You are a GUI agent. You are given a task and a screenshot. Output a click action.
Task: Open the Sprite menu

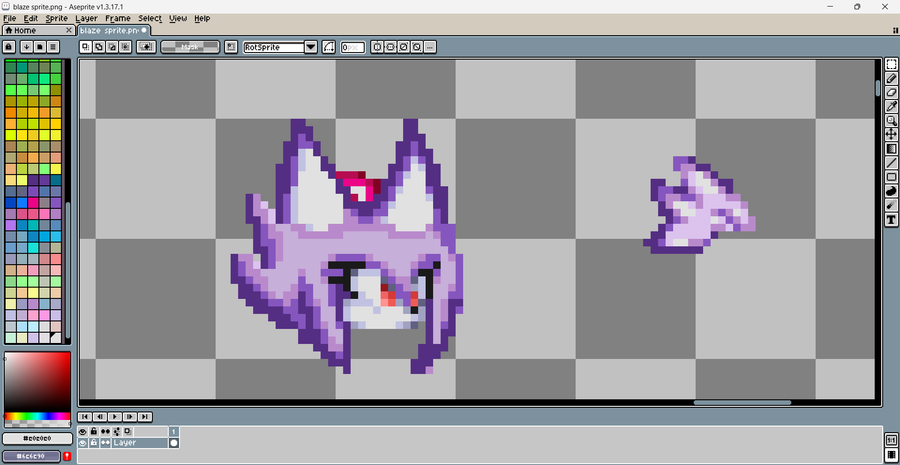57,18
